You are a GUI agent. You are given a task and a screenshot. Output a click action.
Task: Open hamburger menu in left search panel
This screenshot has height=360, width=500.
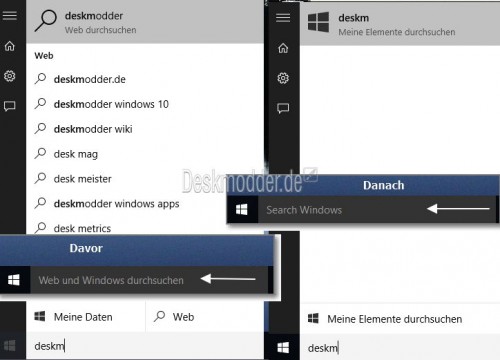coord(10,16)
